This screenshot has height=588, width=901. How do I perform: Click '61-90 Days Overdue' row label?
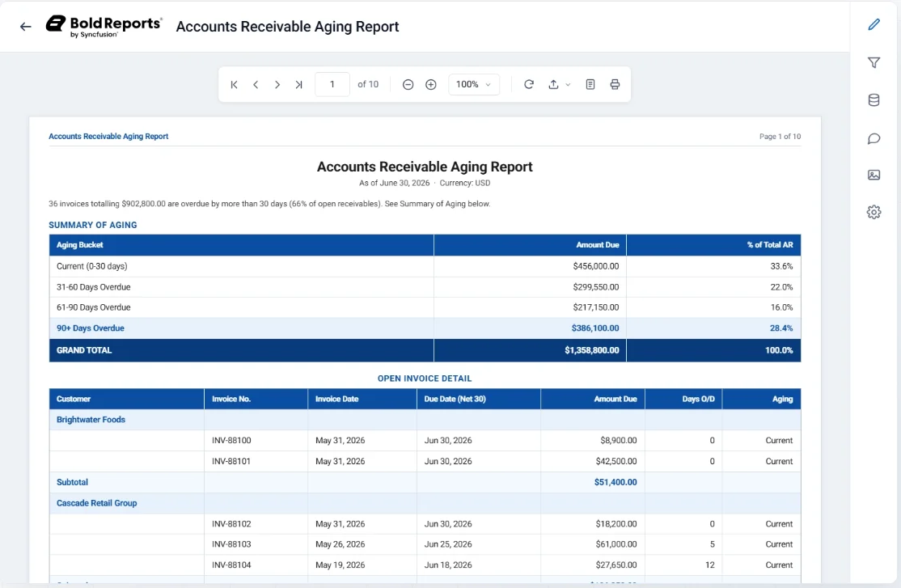pyautogui.click(x=93, y=307)
